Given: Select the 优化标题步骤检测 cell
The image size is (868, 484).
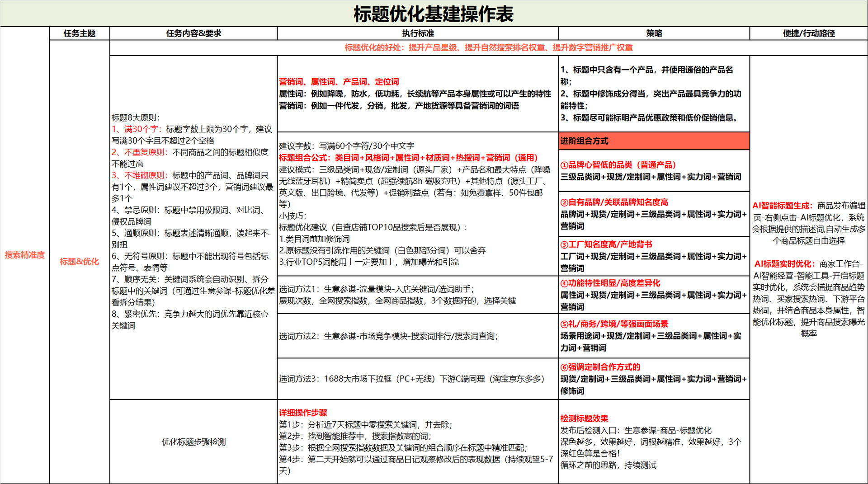Looking at the screenshot, I should (x=193, y=442).
